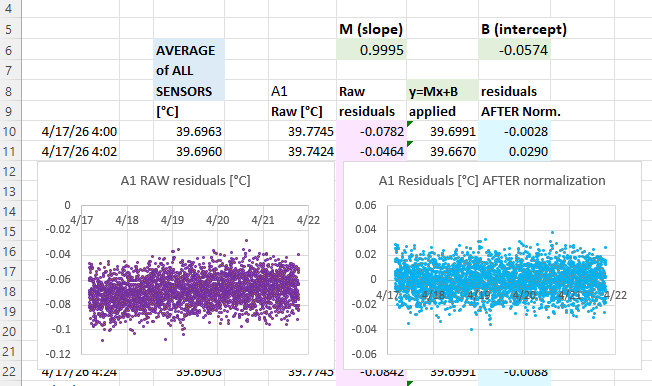Select A1 raw value 39.7745 in row 10
The width and height of the screenshot is (652, 386).
click(302, 131)
